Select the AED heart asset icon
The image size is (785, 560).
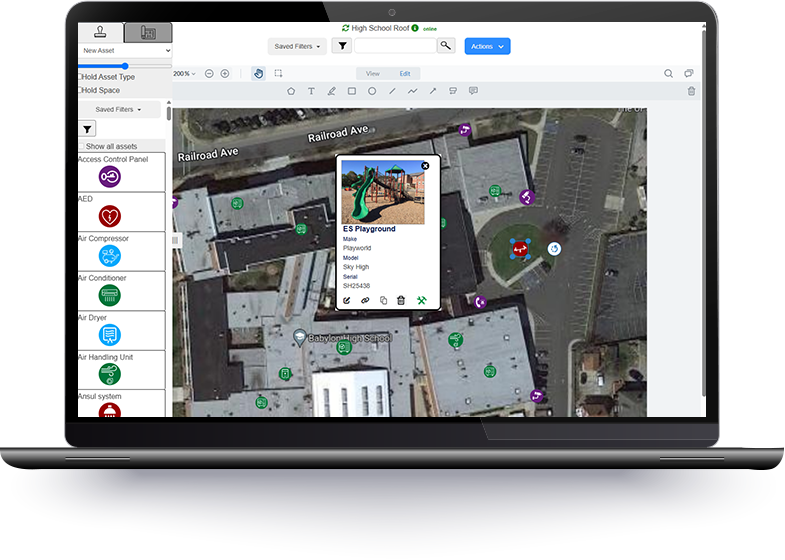[109, 216]
